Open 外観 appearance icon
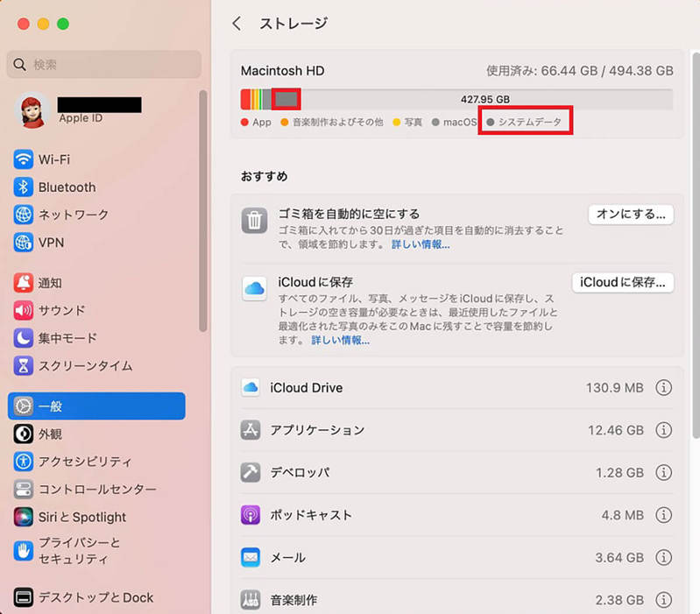The height and width of the screenshot is (614, 700). 23,434
